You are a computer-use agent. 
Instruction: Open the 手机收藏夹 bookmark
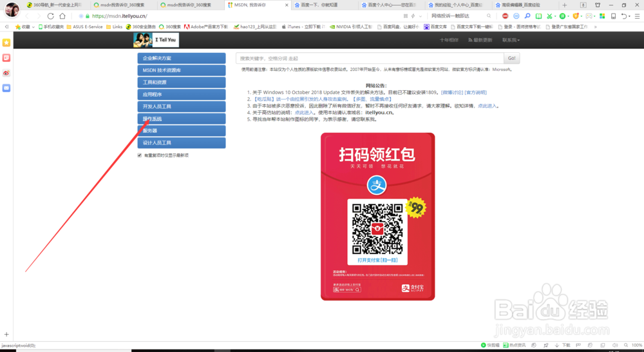pos(51,26)
